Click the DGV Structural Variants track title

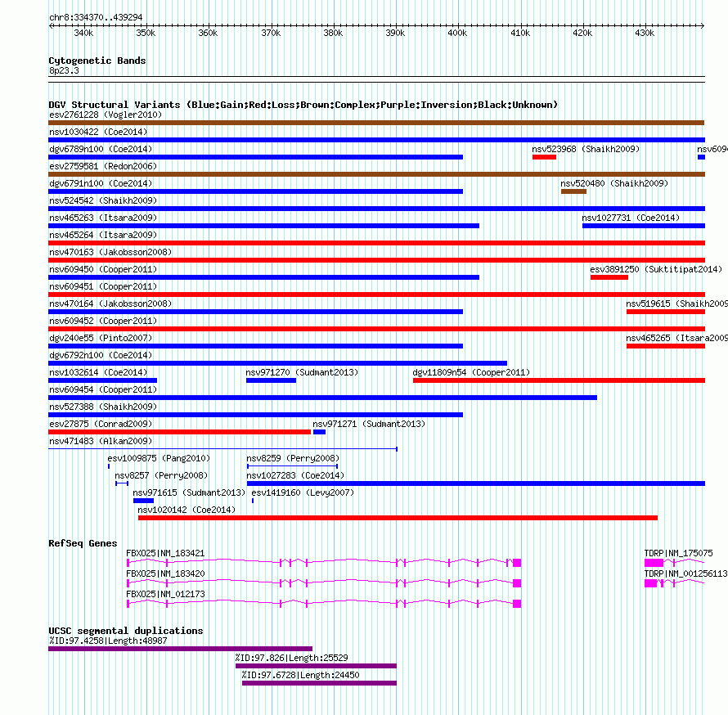point(303,105)
